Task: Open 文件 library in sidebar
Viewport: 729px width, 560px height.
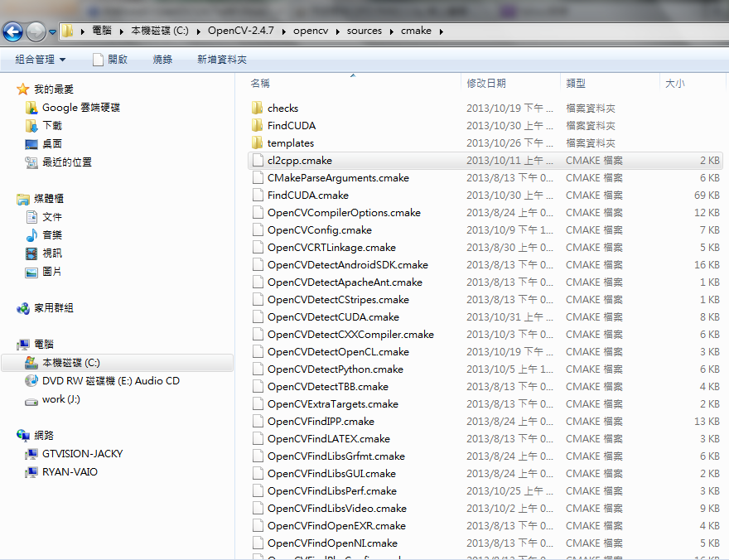Action: pos(43,217)
